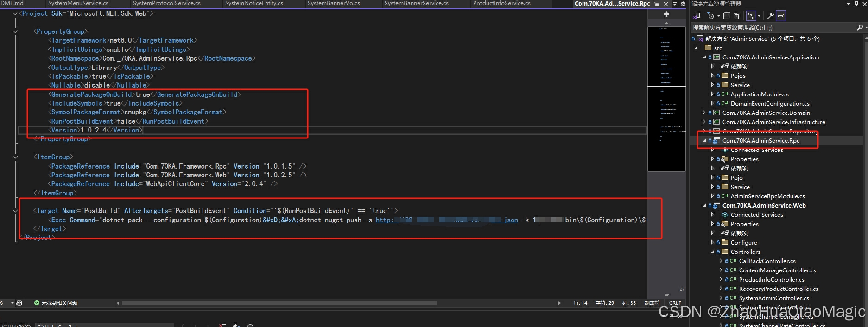This screenshot has width=868, height=327.
Task: Click the code minimap overview
Action: [666, 99]
